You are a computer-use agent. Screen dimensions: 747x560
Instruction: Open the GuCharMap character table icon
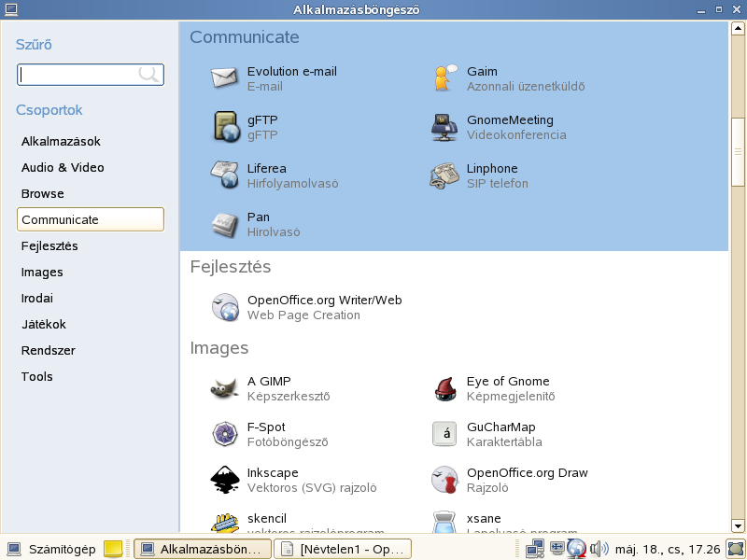click(444, 434)
